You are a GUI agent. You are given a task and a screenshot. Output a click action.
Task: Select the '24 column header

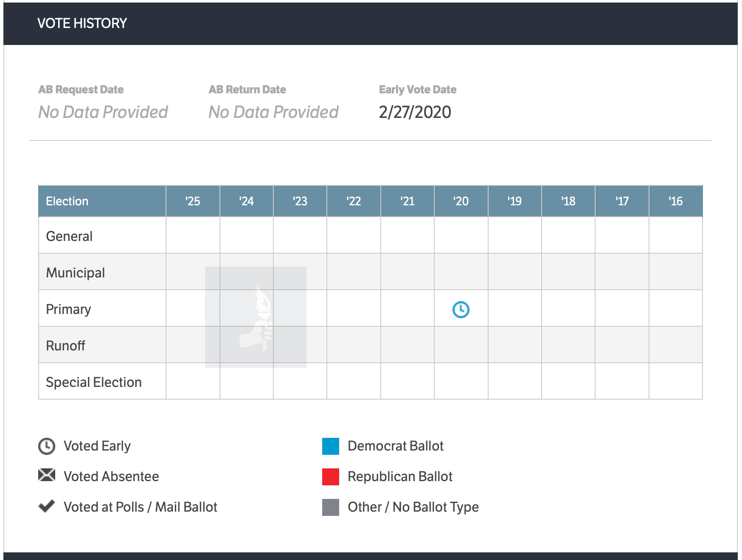point(247,201)
